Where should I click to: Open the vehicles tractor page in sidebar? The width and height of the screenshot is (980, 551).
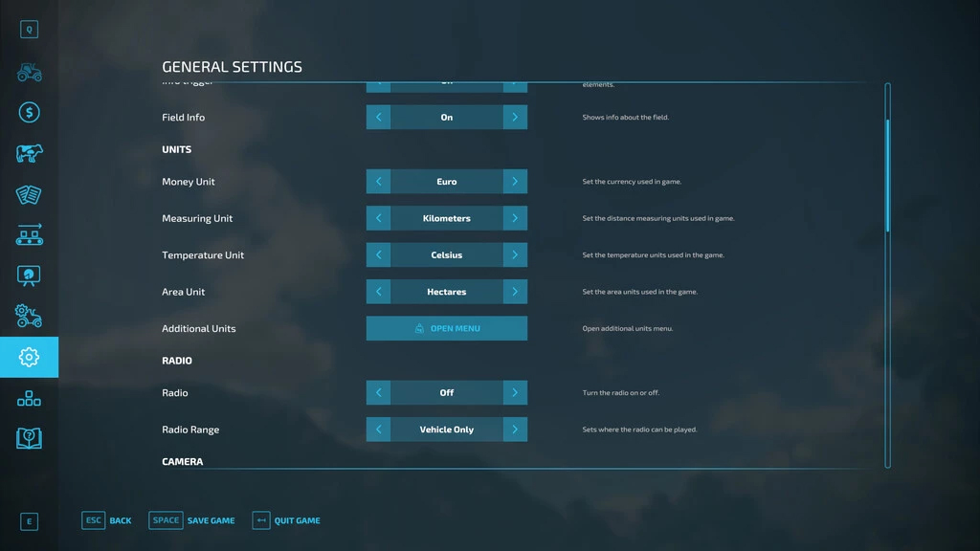[x=29, y=73]
